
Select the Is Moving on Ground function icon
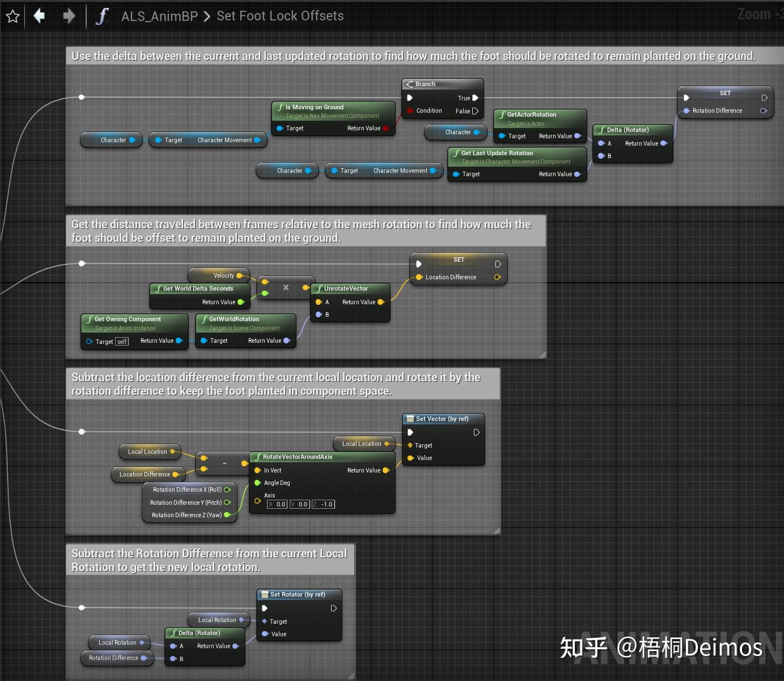(x=279, y=107)
